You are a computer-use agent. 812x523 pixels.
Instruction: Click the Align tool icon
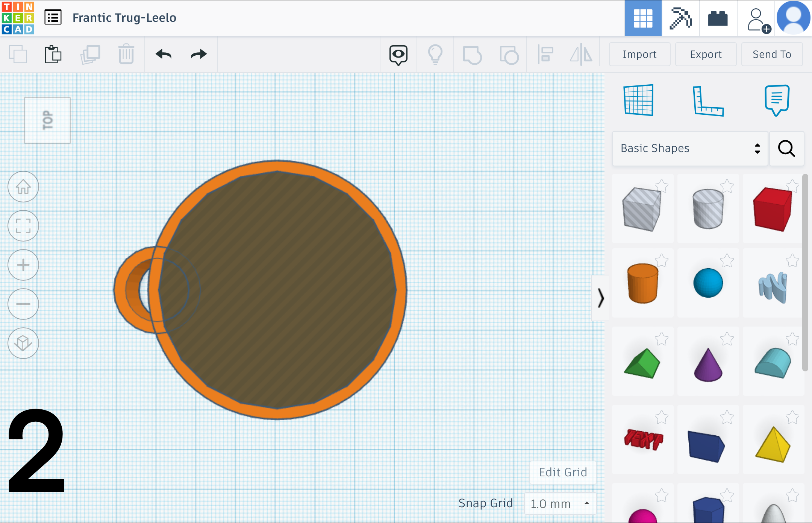click(545, 55)
